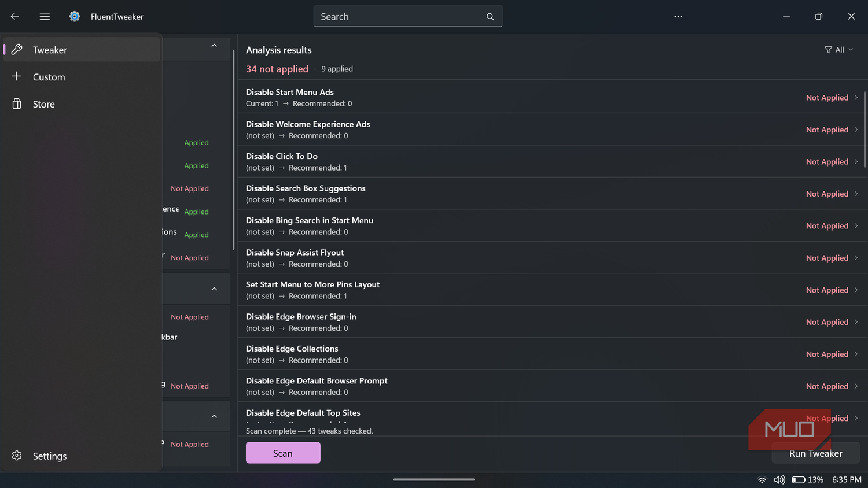Click the 'Disable Snap Assist Flyout' title

295,253
